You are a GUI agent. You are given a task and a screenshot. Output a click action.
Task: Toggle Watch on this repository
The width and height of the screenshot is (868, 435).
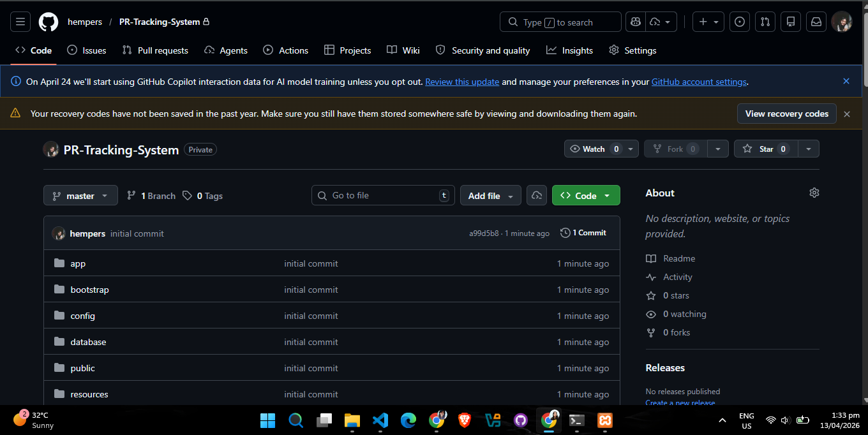tap(594, 149)
